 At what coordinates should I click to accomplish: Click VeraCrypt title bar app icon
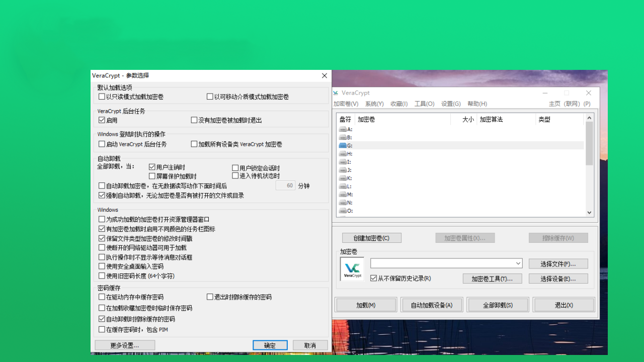pos(336,93)
